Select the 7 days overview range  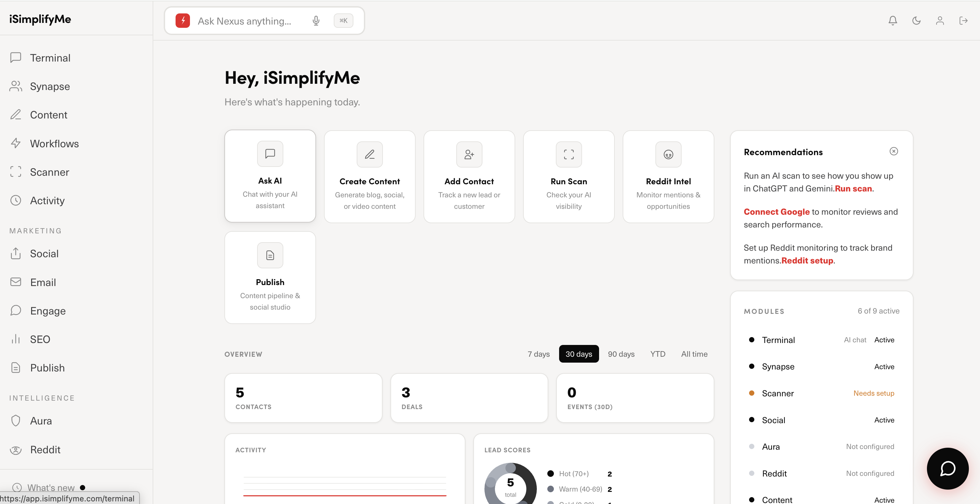tap(538, 354)
